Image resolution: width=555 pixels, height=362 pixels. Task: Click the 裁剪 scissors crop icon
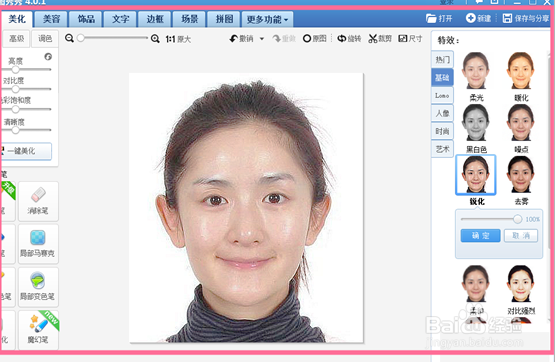(x=372, y=39)
